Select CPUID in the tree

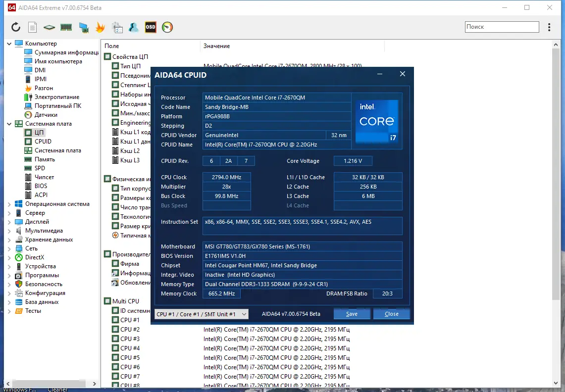point(38,142)
